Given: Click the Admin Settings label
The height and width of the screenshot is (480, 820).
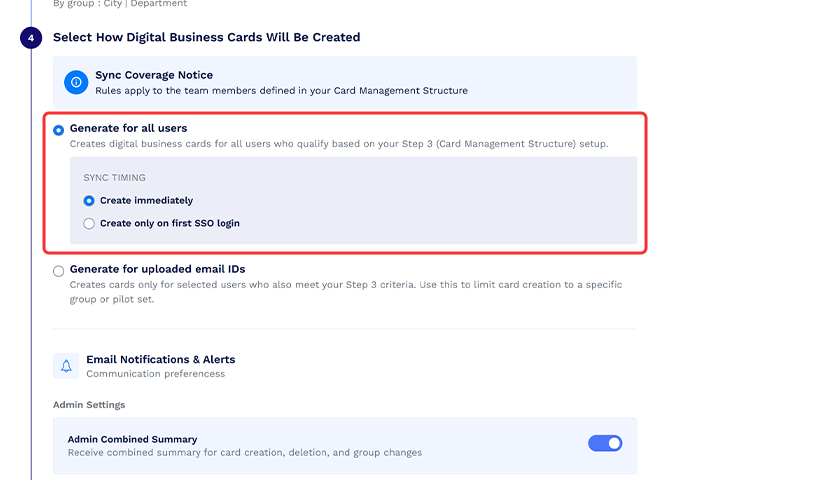Looking at the screenshot, I should click(89, 405).
